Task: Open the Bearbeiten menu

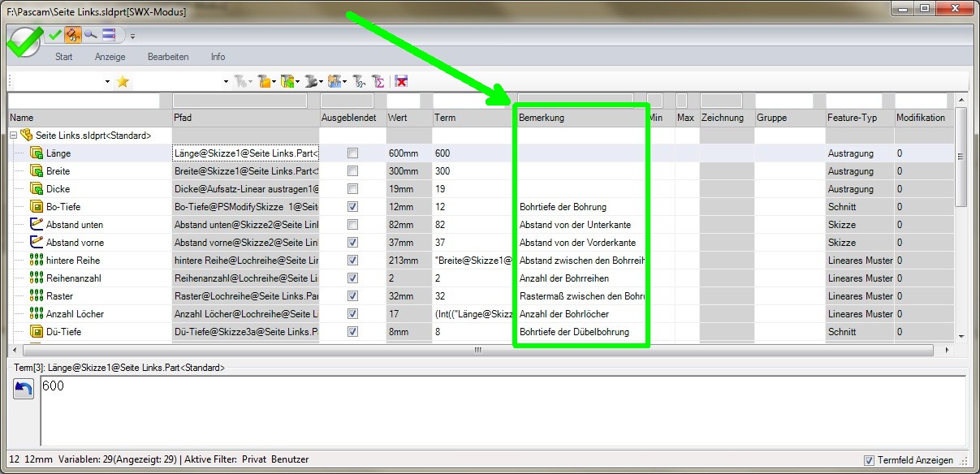Action: (x=168, y=57)
